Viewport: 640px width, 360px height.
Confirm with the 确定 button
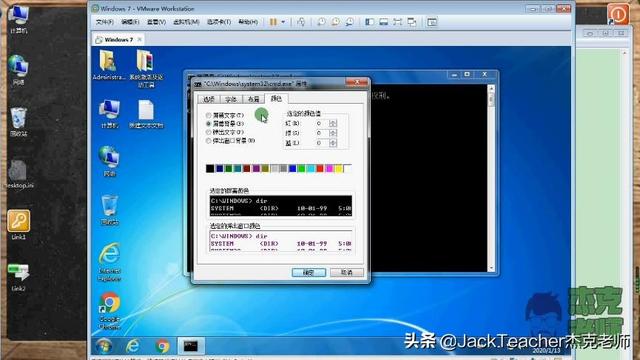[x=309, y=272]
